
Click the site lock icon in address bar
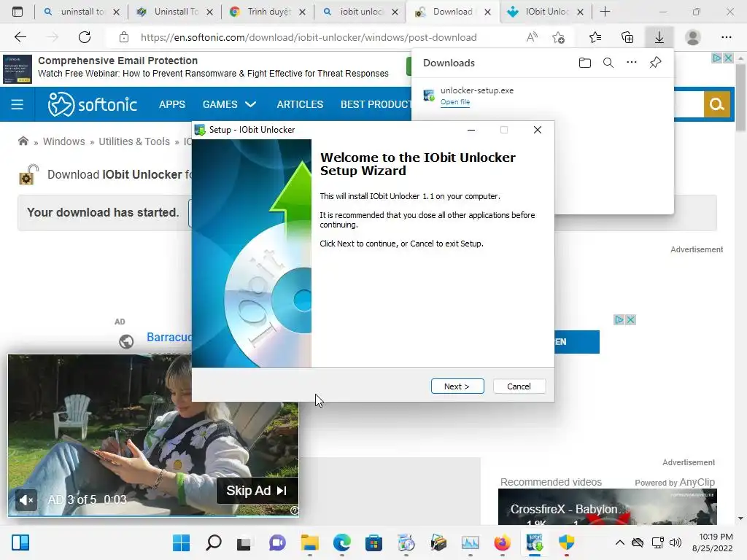pos(124,37)
